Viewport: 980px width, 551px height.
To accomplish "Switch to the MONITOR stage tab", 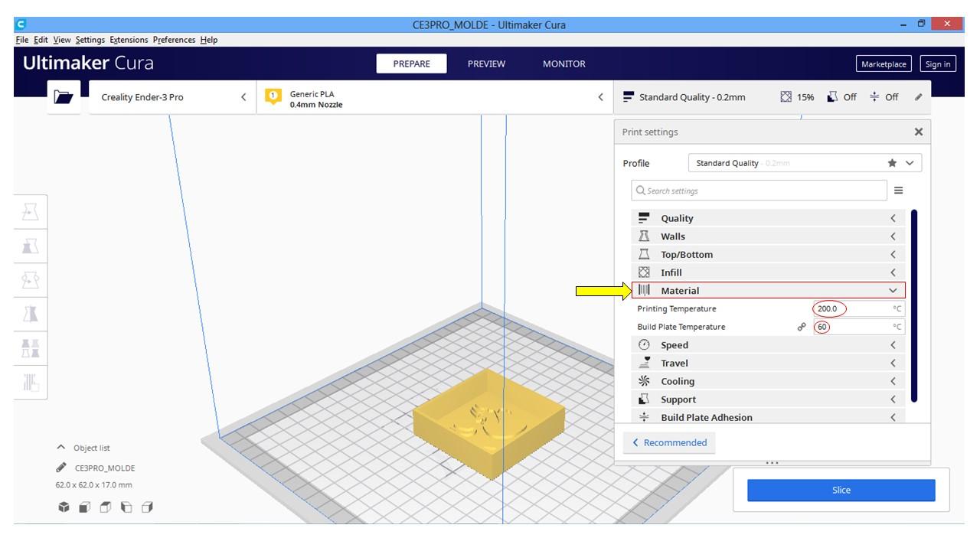I will coord(564,64).
